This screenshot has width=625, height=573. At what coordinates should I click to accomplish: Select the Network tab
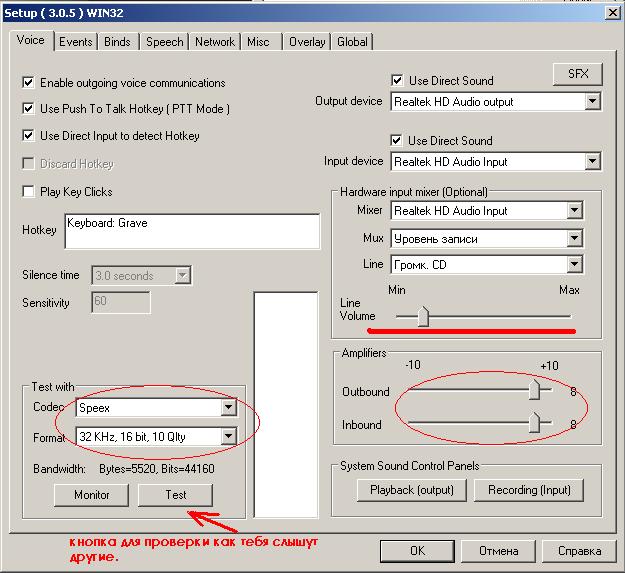tap(215, 41)
